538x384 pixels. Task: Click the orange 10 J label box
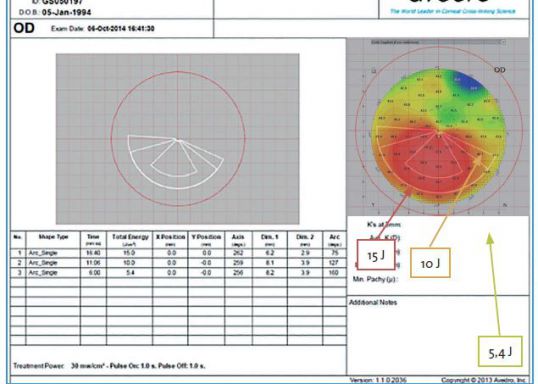click(430, 263)
